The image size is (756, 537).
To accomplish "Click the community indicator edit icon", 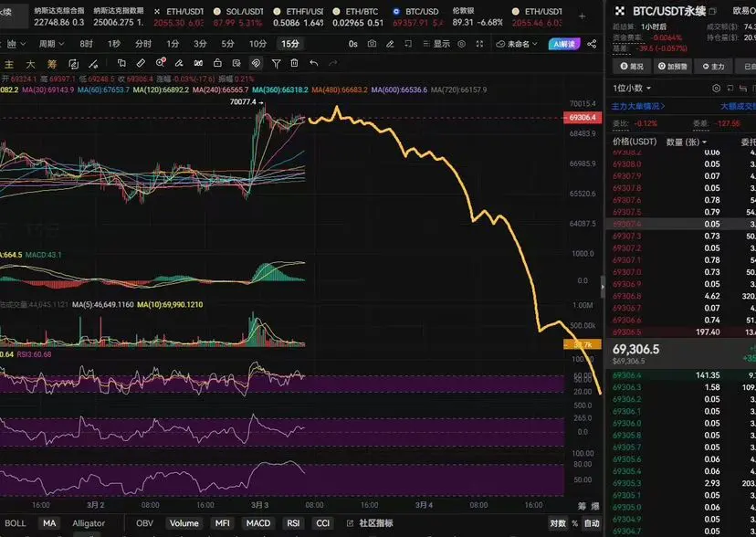I will pos(350,523).
